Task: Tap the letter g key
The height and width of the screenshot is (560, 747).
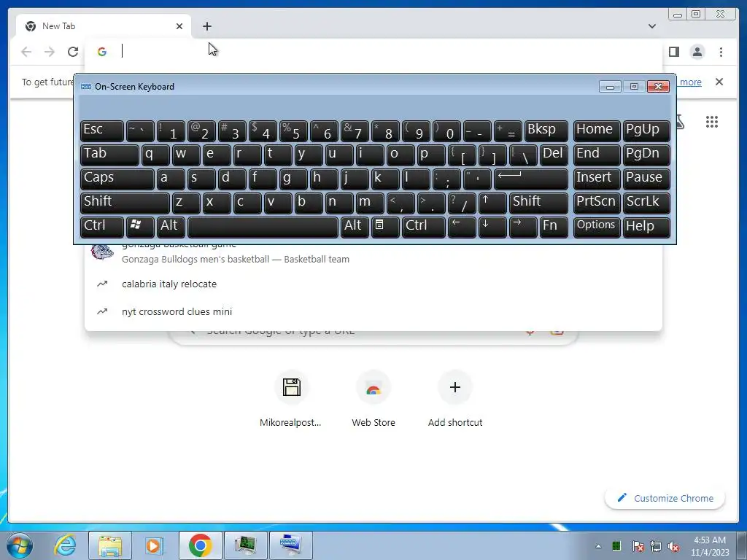Action: 293,179
